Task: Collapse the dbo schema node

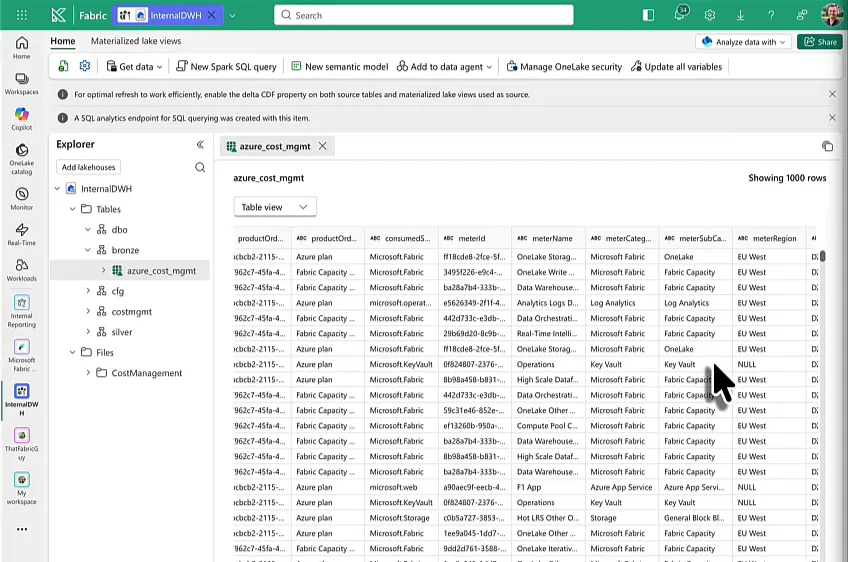Action: [88, 229]
